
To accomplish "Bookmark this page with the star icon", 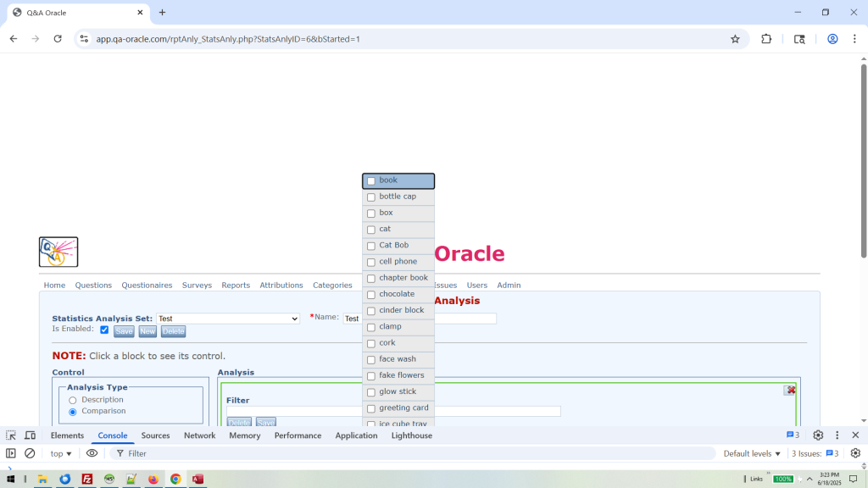I will point(735,39).
